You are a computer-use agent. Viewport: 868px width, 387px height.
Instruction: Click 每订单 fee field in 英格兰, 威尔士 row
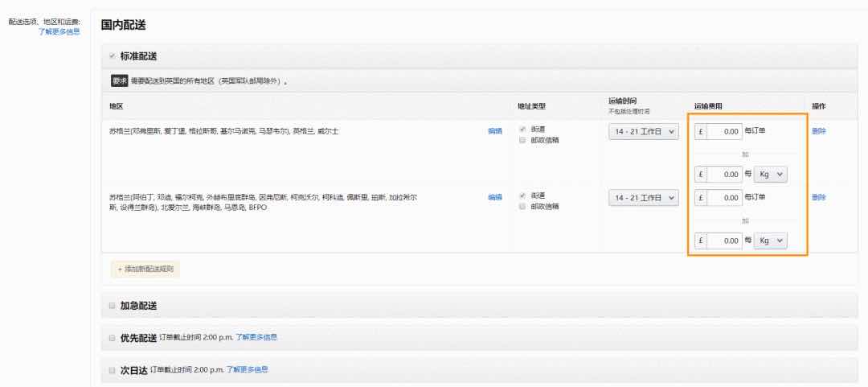[x=724, y=131]
